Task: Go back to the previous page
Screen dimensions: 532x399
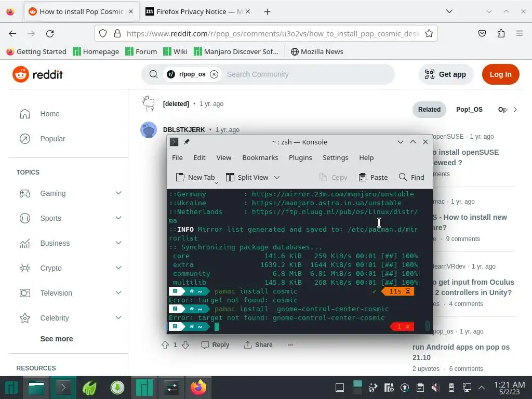Action: [12, 34]
